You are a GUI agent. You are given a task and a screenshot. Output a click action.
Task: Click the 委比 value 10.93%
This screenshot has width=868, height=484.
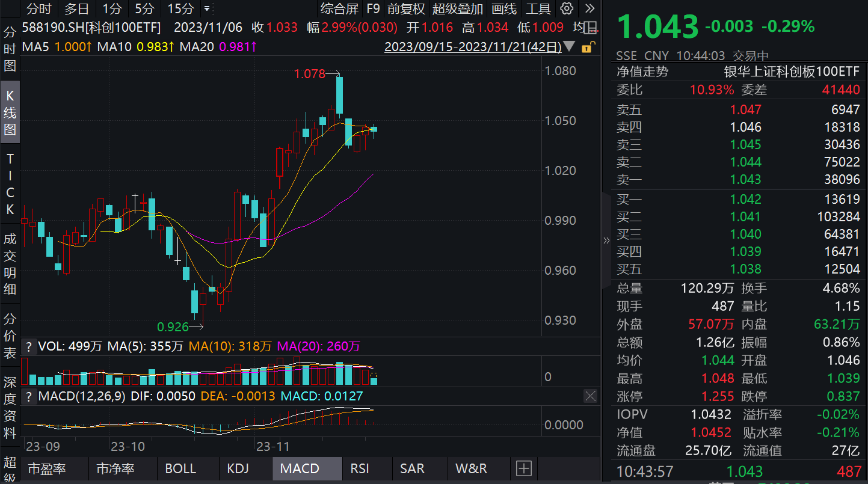(712, 90)
